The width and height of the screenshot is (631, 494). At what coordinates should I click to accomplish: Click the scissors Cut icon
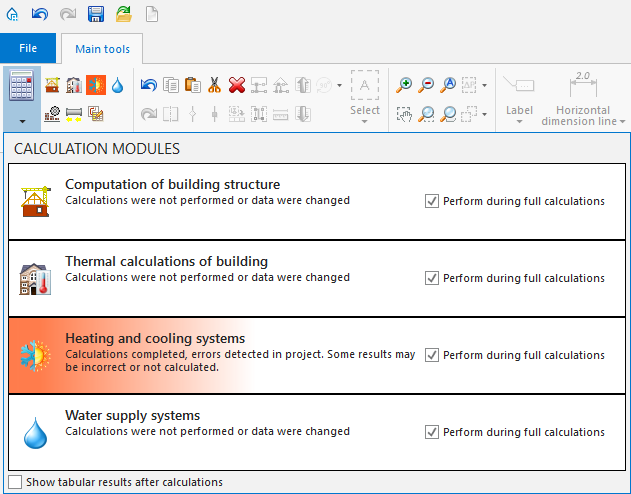(x=214, y=85)
